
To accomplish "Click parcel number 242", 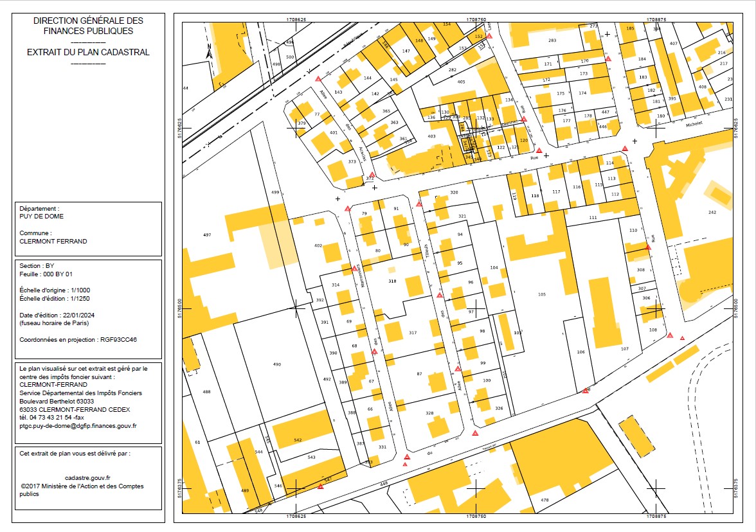I will 712,213.
